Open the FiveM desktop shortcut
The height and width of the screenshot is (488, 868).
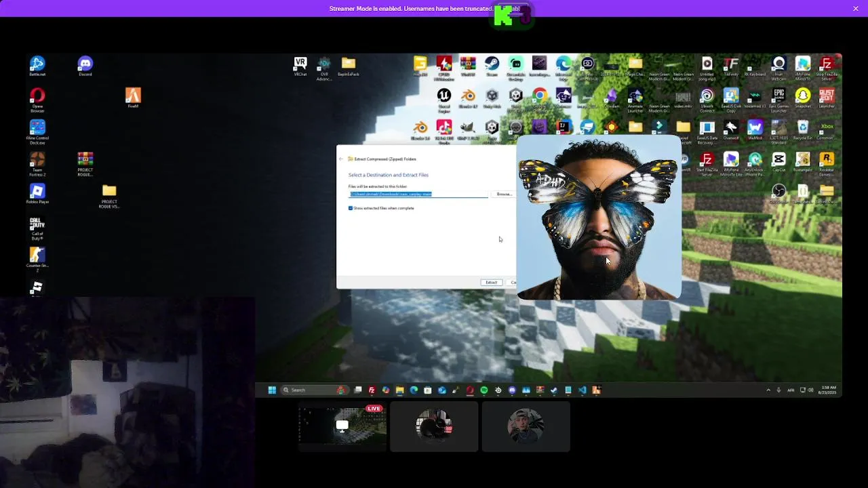[133, 98]
